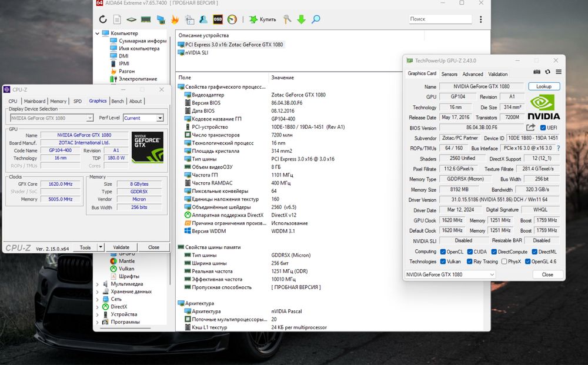Collapse the Компьютер tree node in AIDA64
588x365 pixels.
98,34
